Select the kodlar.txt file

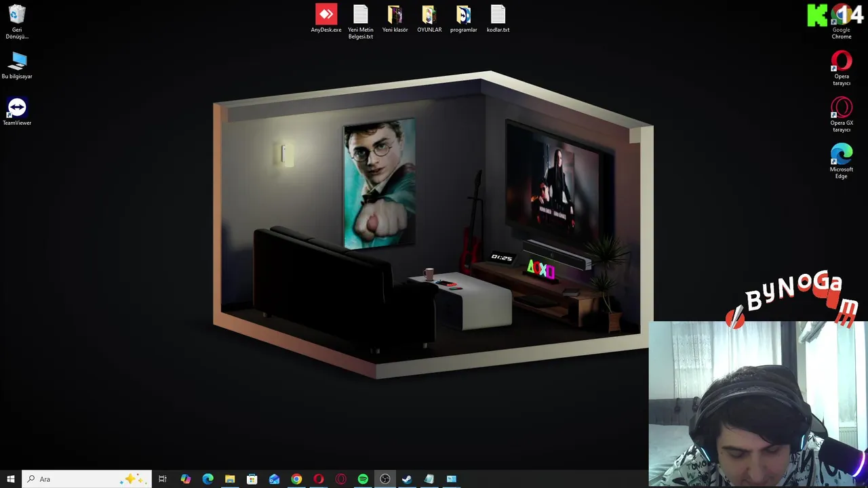click(x=498, y=19)
